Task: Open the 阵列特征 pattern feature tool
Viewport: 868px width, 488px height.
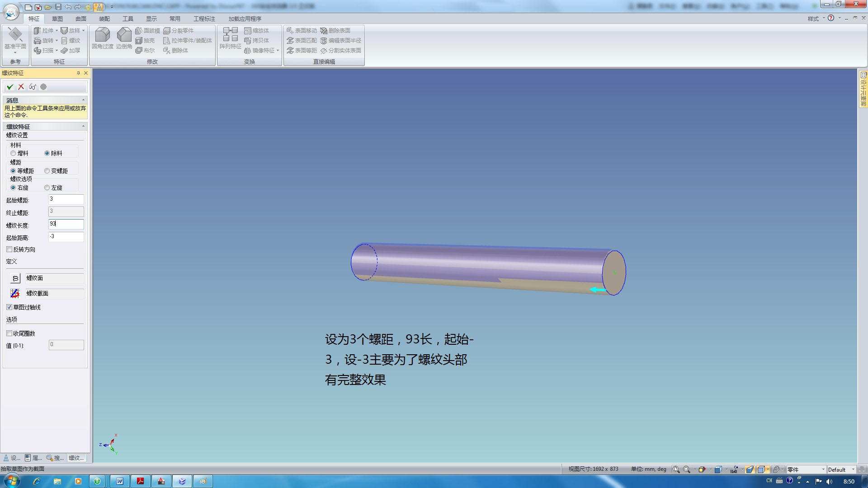Action: [230, 38]
